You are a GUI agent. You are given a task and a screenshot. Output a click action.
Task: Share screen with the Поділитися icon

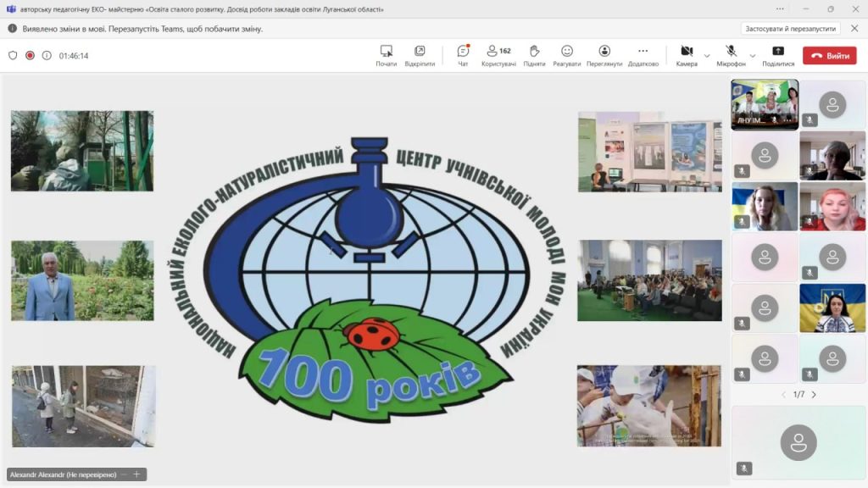click(x=778, y=55)
